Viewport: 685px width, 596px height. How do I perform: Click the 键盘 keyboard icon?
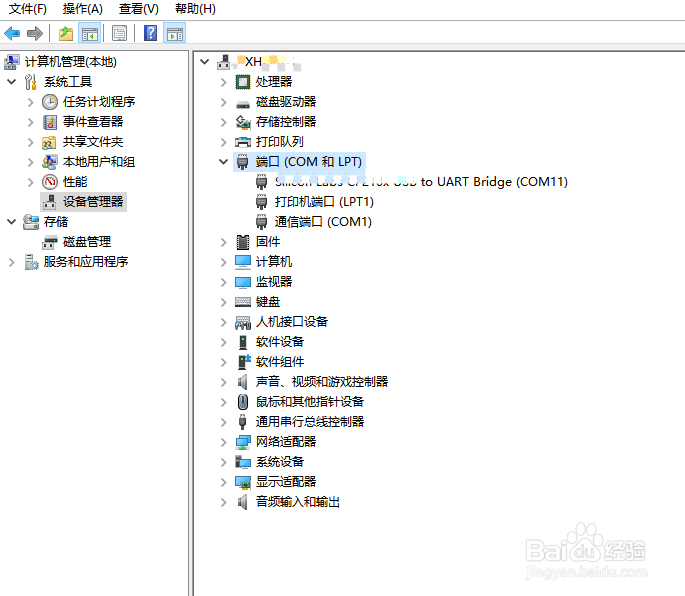click(243, 302)
